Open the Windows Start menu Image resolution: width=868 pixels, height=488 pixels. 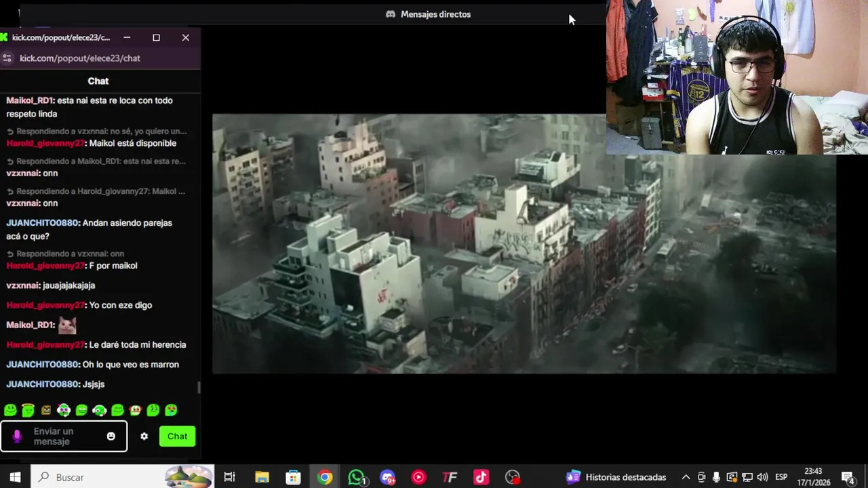tap(15, 477)
